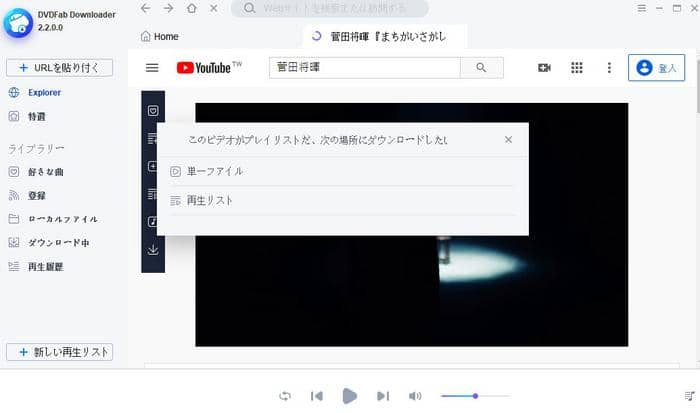Open YouTube settings three-dot menu
Image resolution: width=700 pixels, height=413 pixels.
(609, 67)
